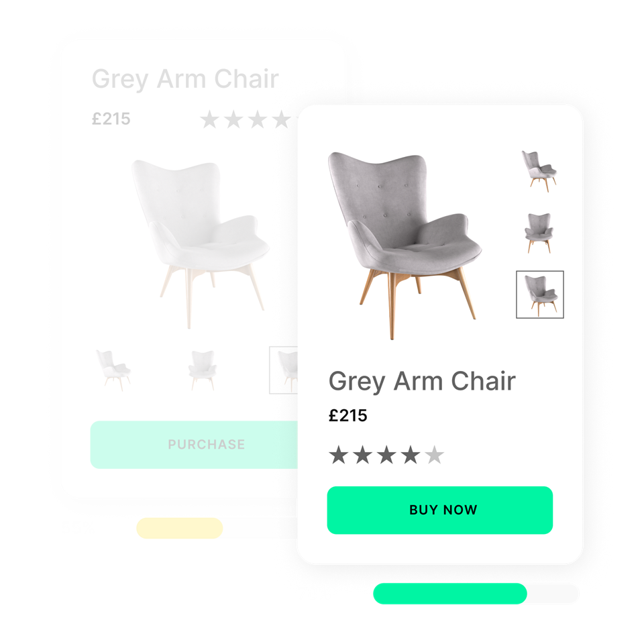The width and height of the screenshot is (644, 644).
Task: Click fourth faded star on back card
Action: pos(282,119)
